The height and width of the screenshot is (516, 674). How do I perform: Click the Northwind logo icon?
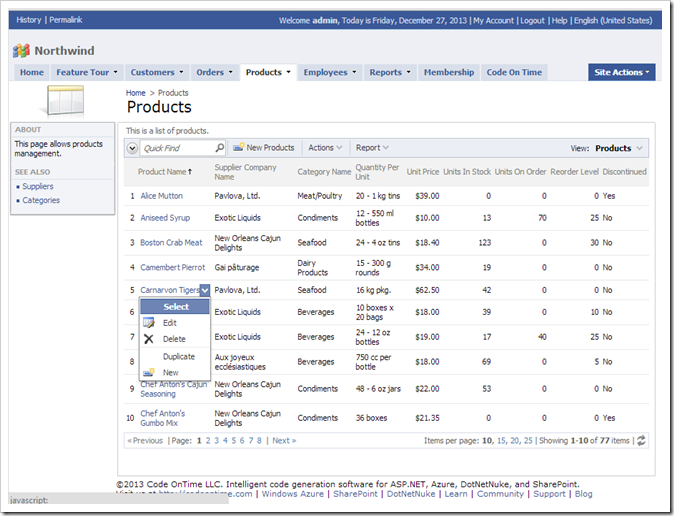pos(21,50)
